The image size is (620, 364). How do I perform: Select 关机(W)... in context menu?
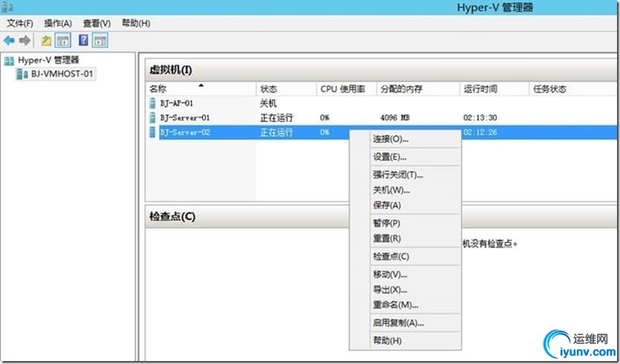406,190
